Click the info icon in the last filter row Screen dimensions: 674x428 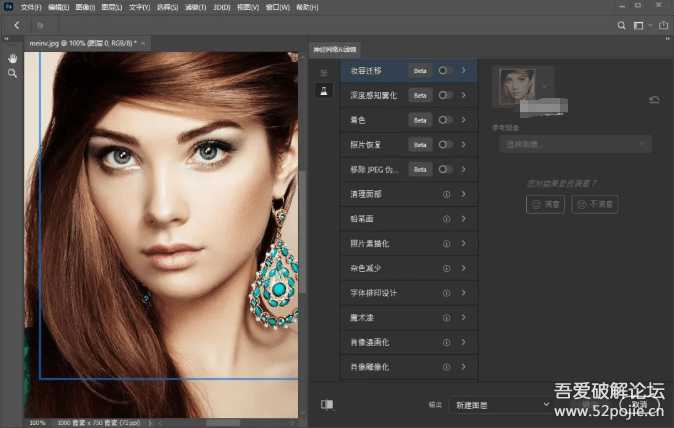point(447,367)
